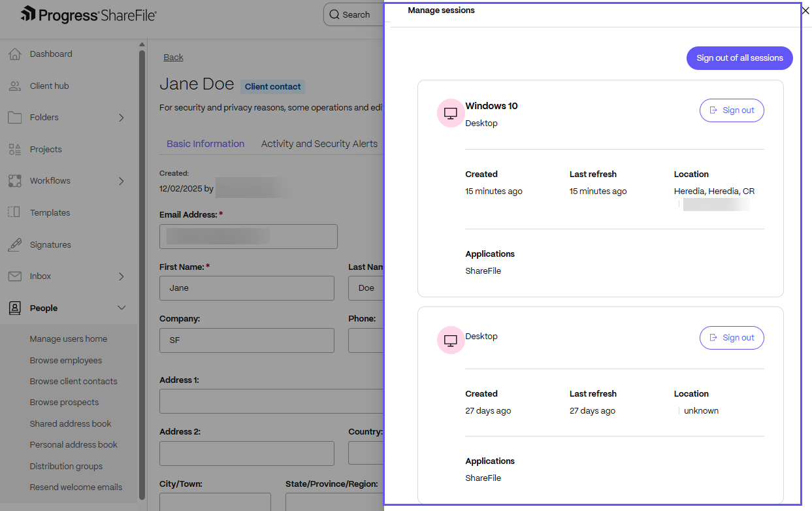Collapse the People sidebar section
Image resolution: width=812 pixels, height=511 pixels.
[121, 308]
